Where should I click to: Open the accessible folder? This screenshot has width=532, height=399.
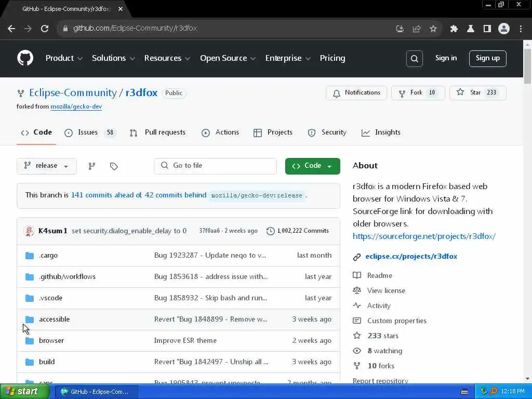54,320
